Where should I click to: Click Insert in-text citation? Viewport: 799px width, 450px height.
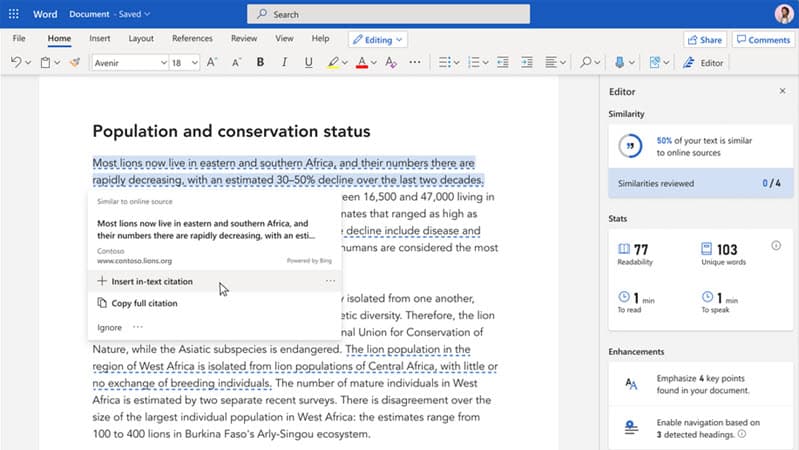pyautogui.click(x=152, y=281)
